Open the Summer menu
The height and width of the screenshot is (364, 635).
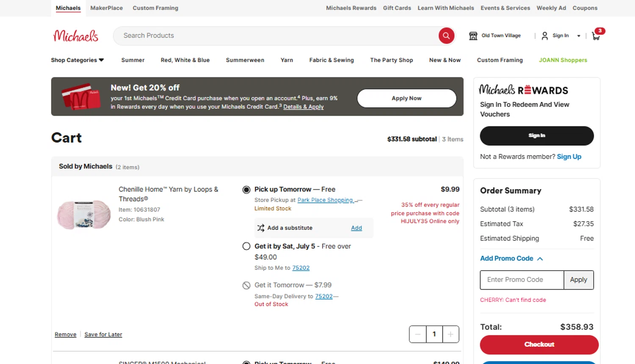click(x=133, y=60)
